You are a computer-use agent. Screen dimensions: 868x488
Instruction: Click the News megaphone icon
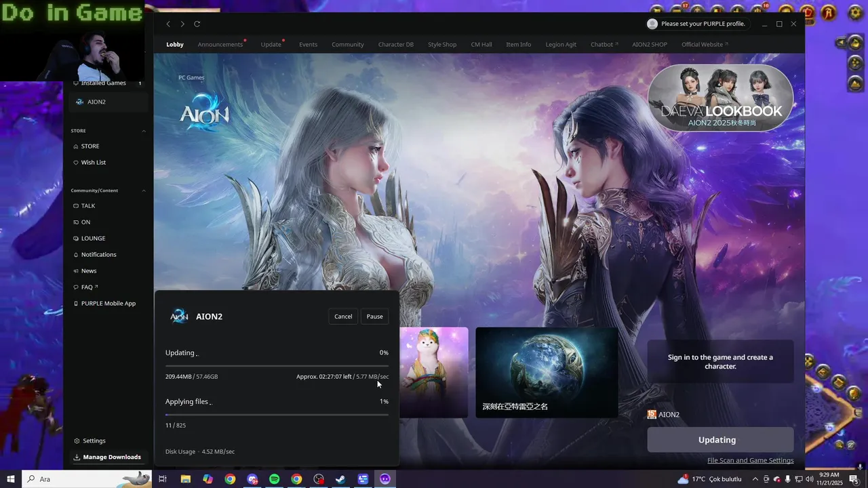point(76,271)
